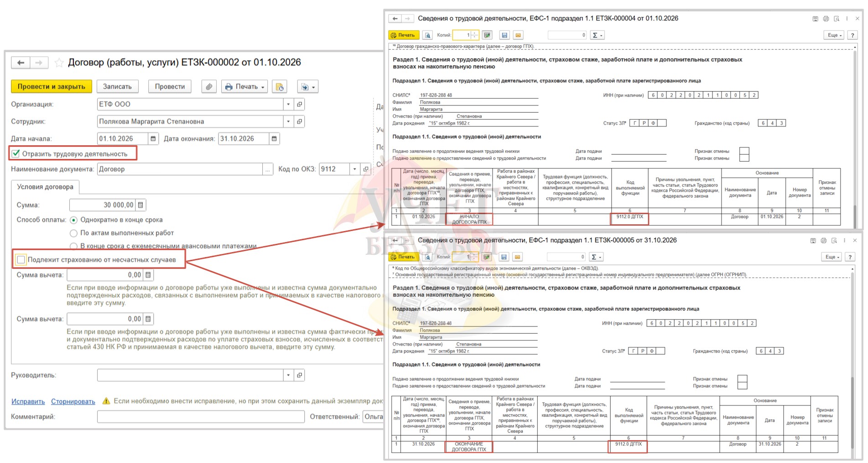The width and height of the screenshot is (868, 463).
Task: Select 'По актам выполненных работ' payment option
Action: (73, 233)
